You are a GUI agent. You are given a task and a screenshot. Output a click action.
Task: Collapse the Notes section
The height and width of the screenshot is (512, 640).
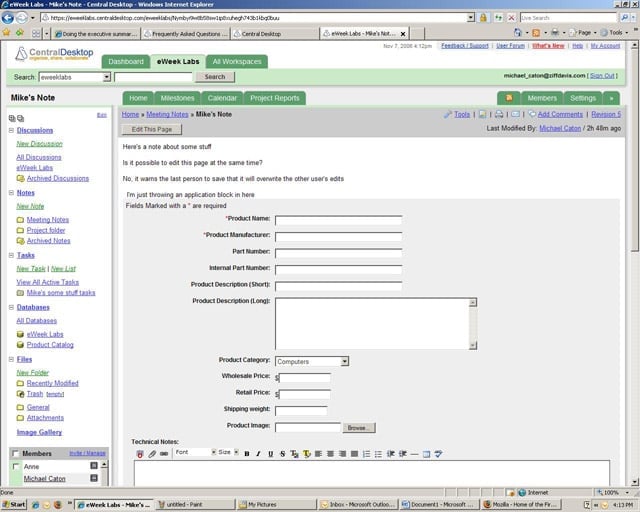tap(11, 193)
